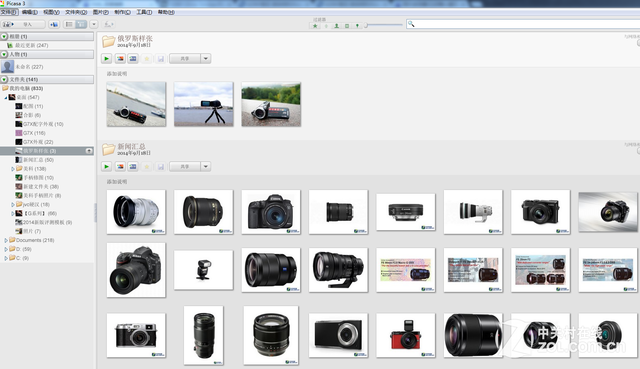Image resolution: width=640 pixels, height=369 pixels.
Task: Select the 手柄修图 (10) folder
Action: (35, 178)
